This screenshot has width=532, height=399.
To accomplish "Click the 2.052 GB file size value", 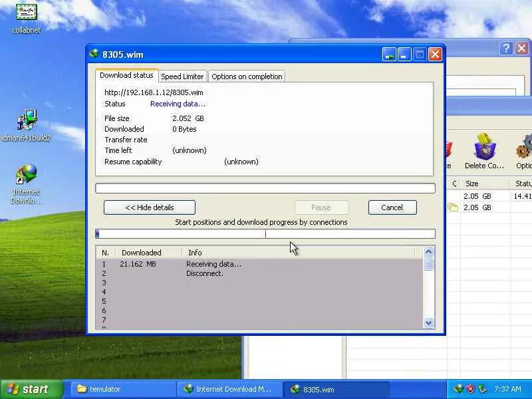I will click(x=188, y=118).
